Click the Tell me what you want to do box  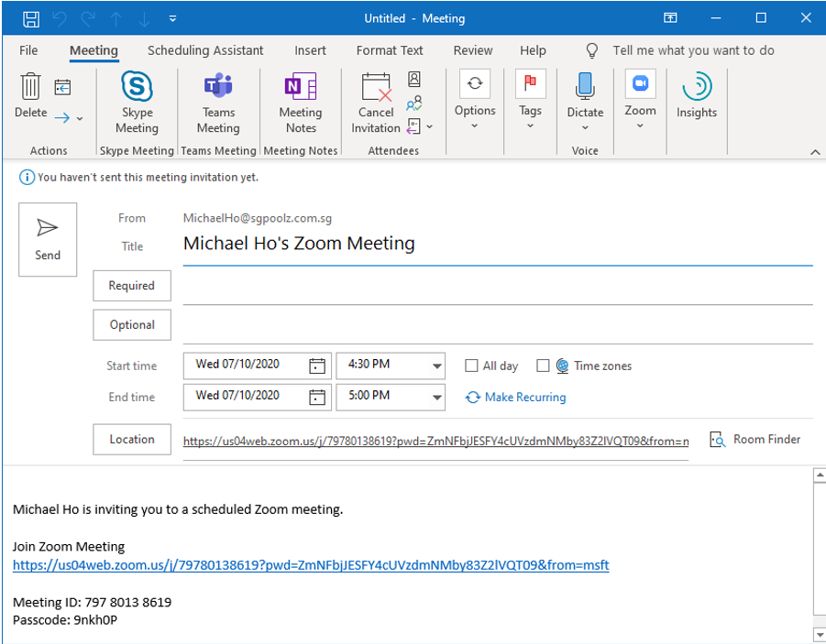[x=693, y=50]
